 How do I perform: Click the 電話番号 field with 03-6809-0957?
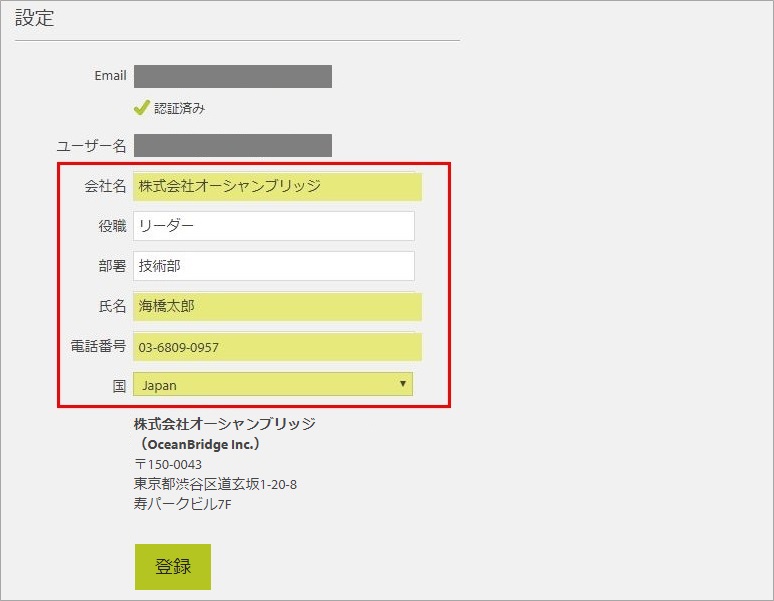point(277,346)
